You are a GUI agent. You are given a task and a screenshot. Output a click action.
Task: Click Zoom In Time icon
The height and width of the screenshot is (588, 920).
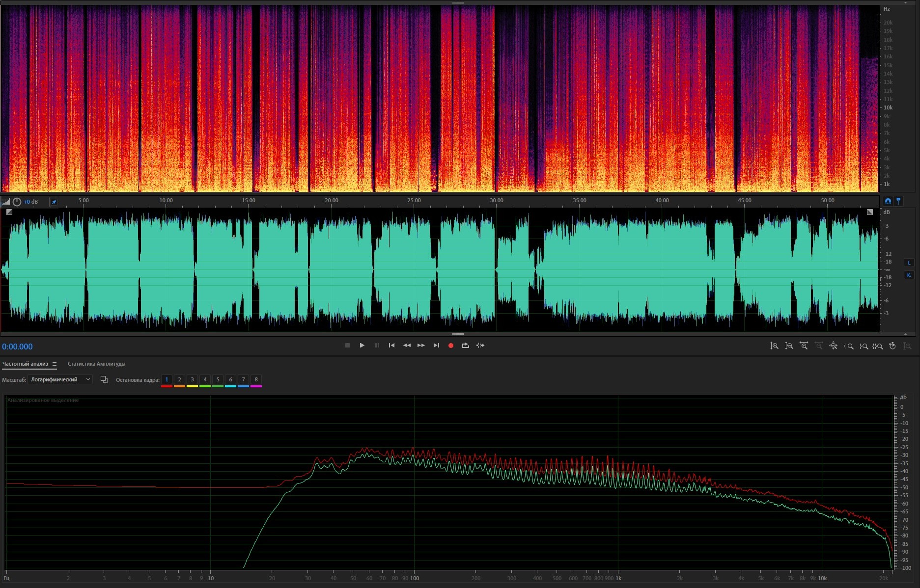point(804,346)
